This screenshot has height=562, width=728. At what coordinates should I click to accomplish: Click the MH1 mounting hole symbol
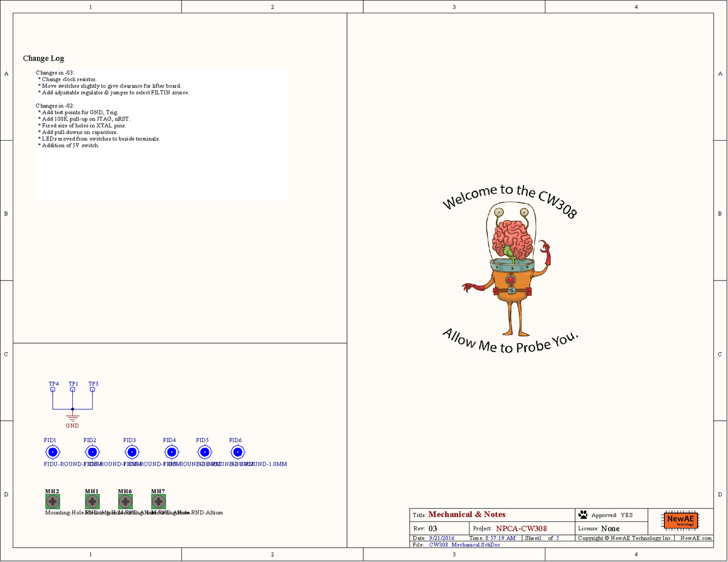(92, 501)
